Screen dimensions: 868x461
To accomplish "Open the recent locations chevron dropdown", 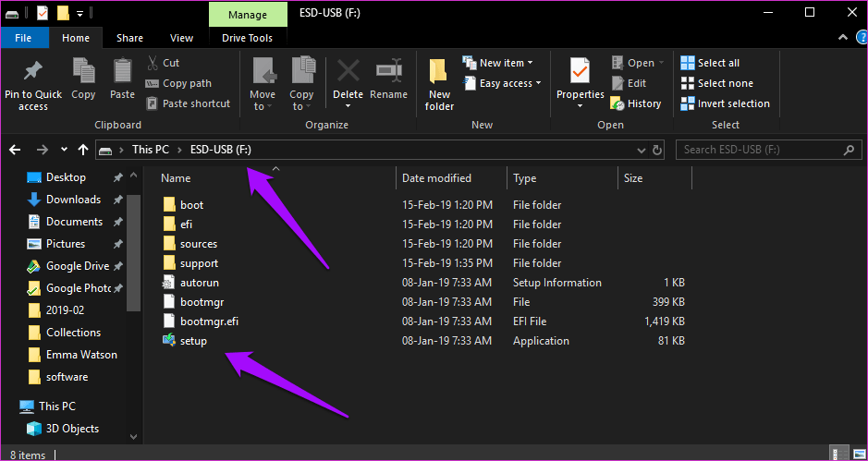I will [64, 150].
